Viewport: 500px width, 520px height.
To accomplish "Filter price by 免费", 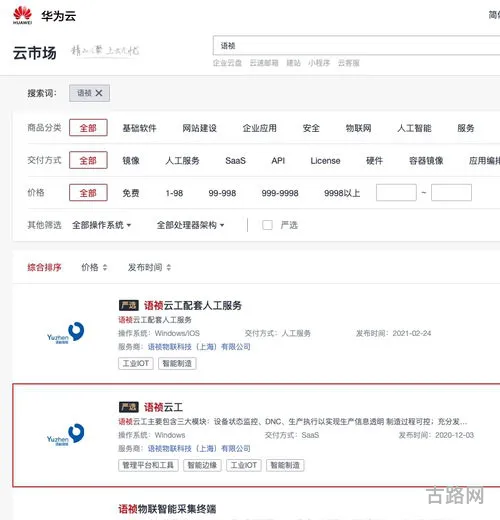I will click(131, 193).
